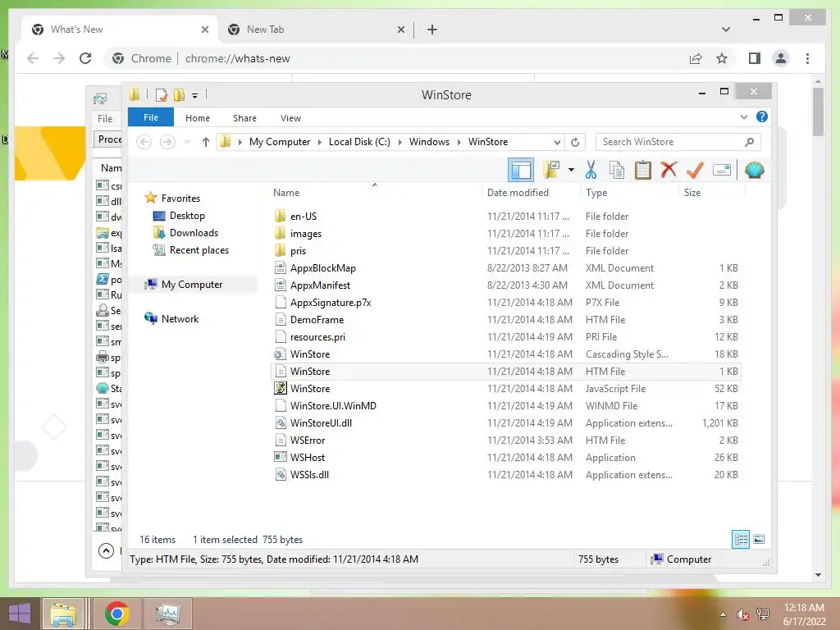Select the WSError HTM file
The height and width of the screenshot is (630, 840).
[308, 440]
